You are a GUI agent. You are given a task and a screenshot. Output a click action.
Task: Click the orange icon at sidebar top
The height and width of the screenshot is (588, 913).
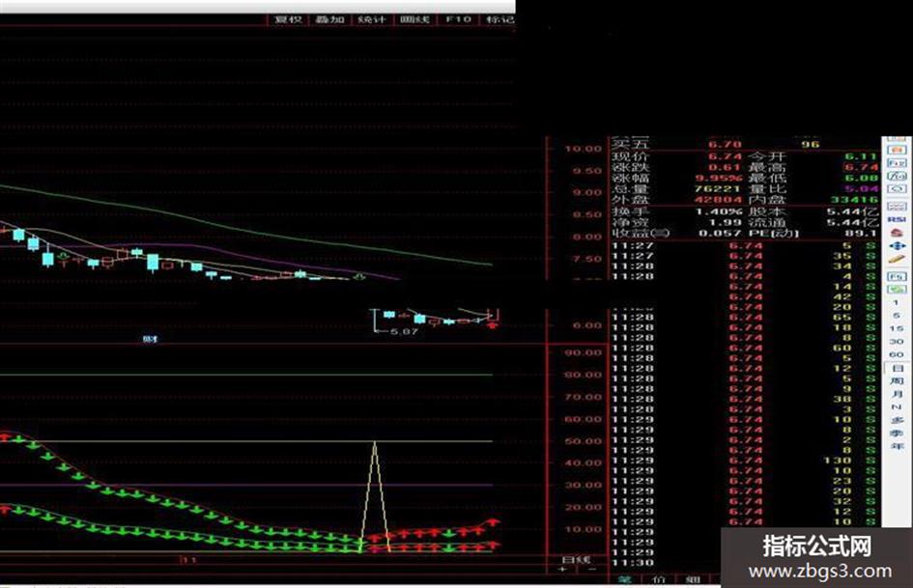(897, 150)
